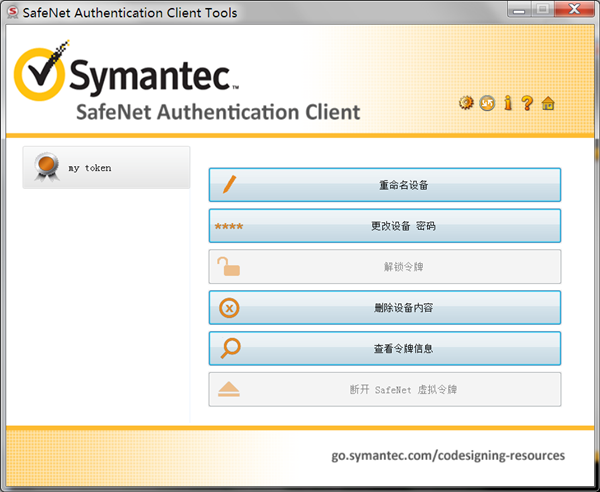The height and width of the screenshot is (492, 600).
Task: Click SafeNet title bar app icon
Action: tap(13, 12)
